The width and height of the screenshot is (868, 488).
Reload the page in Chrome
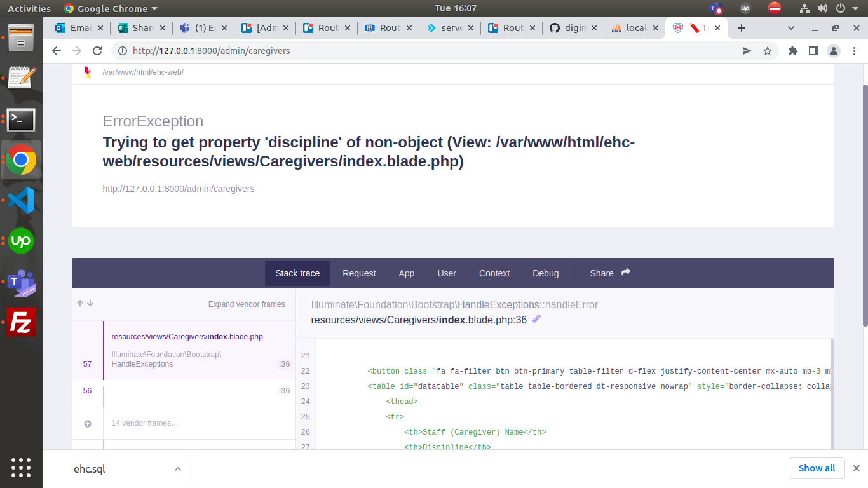[x=97, y=51]
